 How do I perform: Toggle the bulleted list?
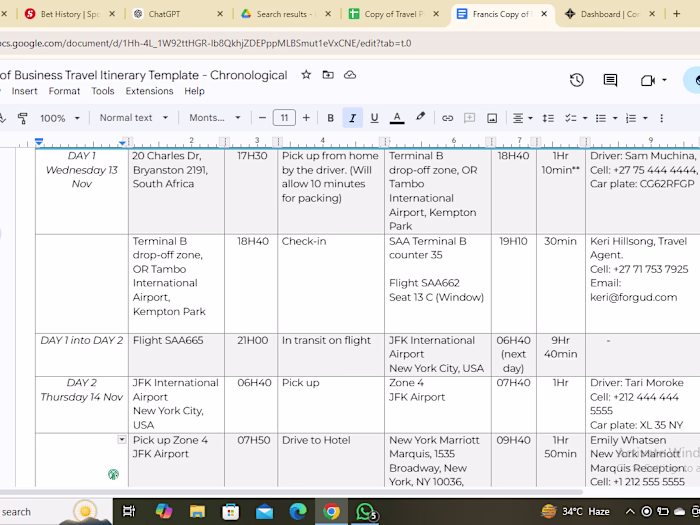coord(601,118)
